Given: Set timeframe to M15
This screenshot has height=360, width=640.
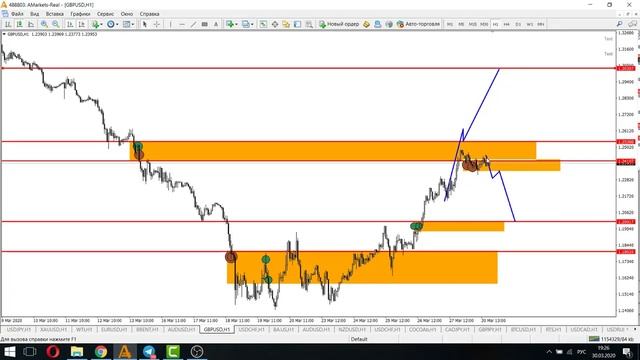Looking at the screenshot, I should 473,24.
